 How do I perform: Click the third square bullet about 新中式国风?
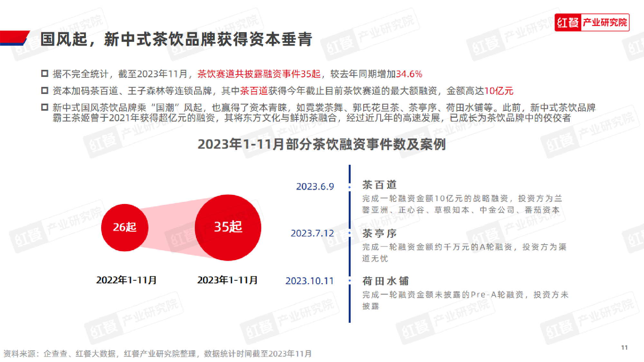pyautogui.click(x=45, y=107)
